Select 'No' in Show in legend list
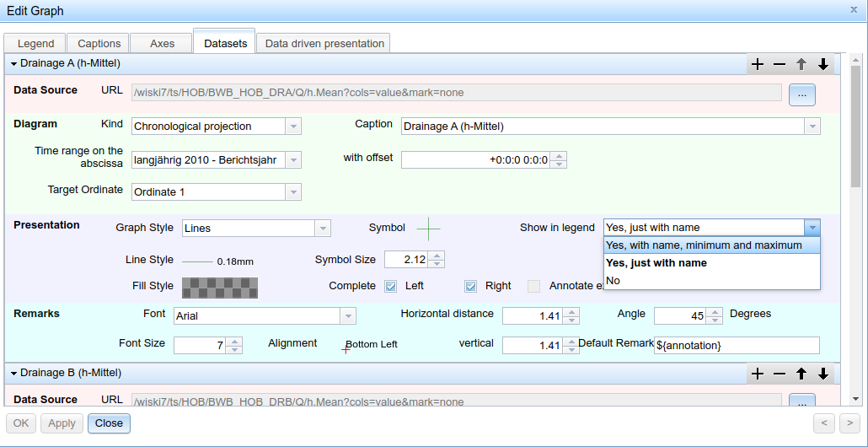This screenshot has width=868, height=447. click(711, 281)
